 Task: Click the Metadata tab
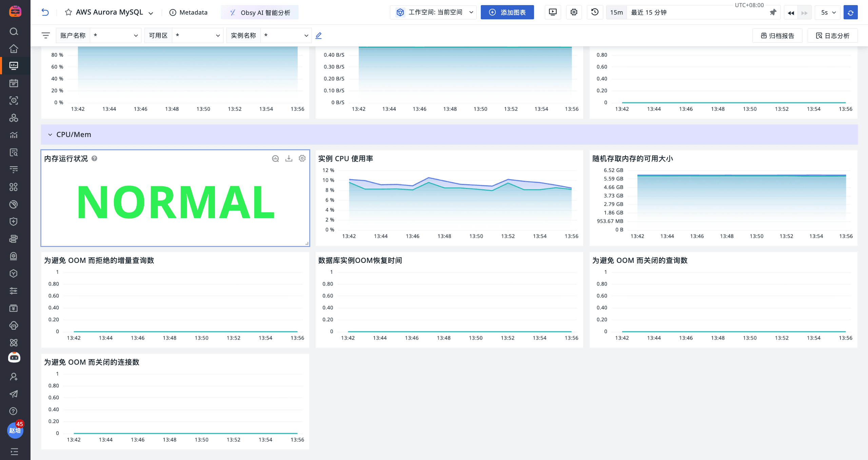click(x=189, y=13)
